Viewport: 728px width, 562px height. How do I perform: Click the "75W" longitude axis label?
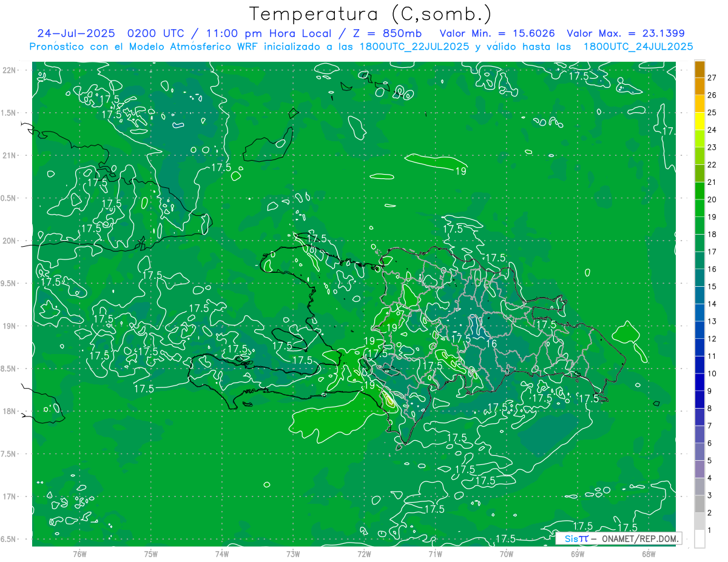point(151,554)
